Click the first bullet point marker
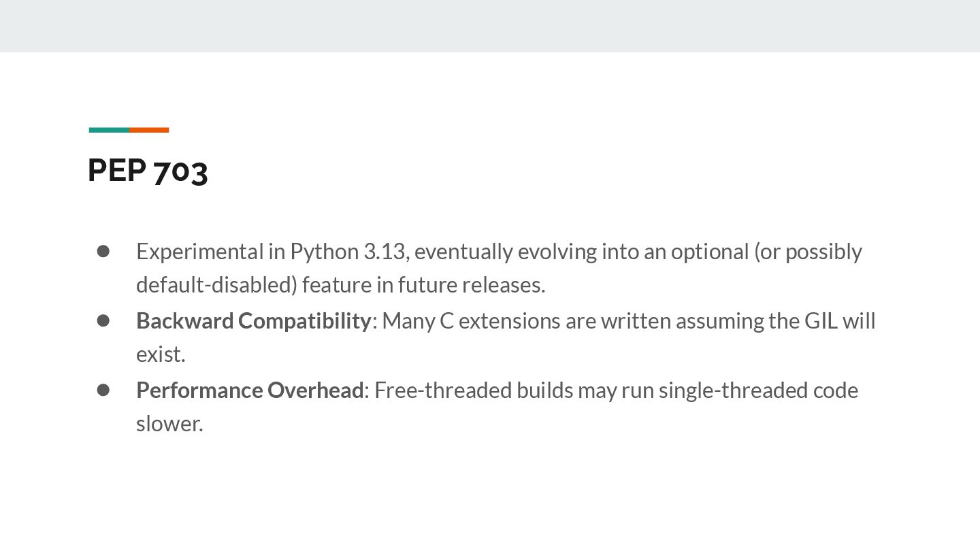980x551 pixels. (103, 252)
